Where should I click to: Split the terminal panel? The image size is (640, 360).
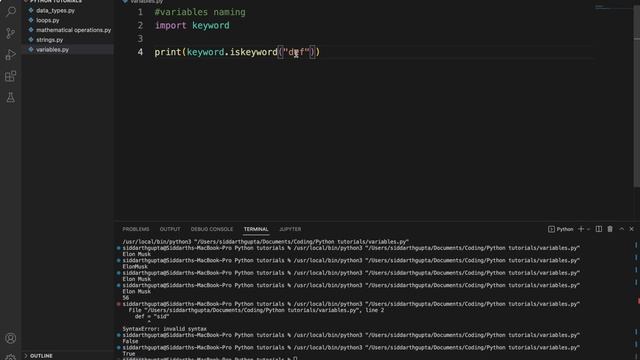(599, 229)
